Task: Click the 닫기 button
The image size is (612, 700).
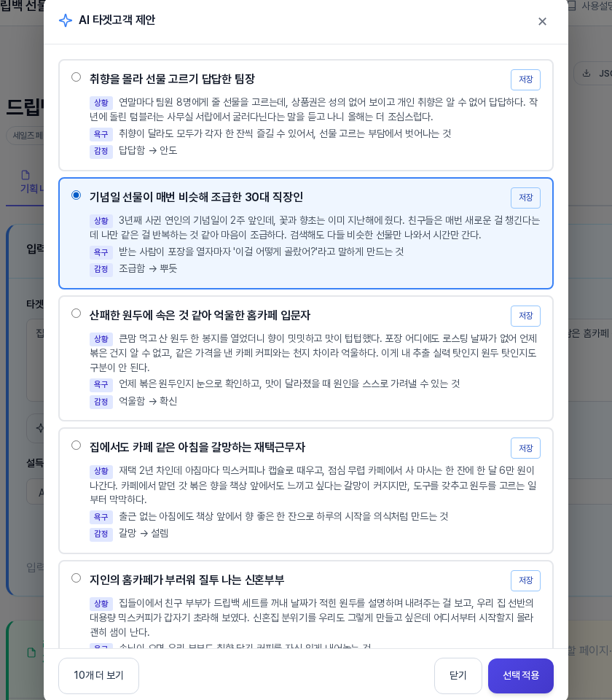Action: [x=458, y=675]
